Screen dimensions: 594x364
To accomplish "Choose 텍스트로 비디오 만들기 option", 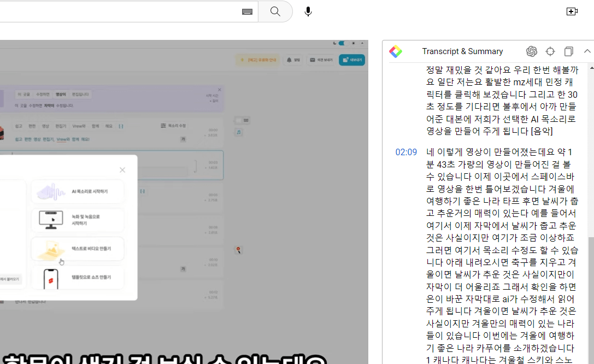I will [x=77, y=248].
